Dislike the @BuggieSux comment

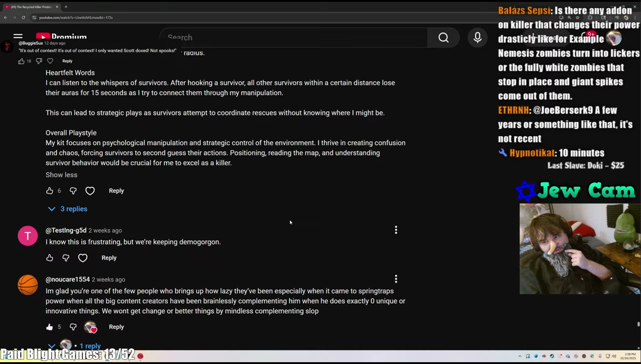(39, 61)
